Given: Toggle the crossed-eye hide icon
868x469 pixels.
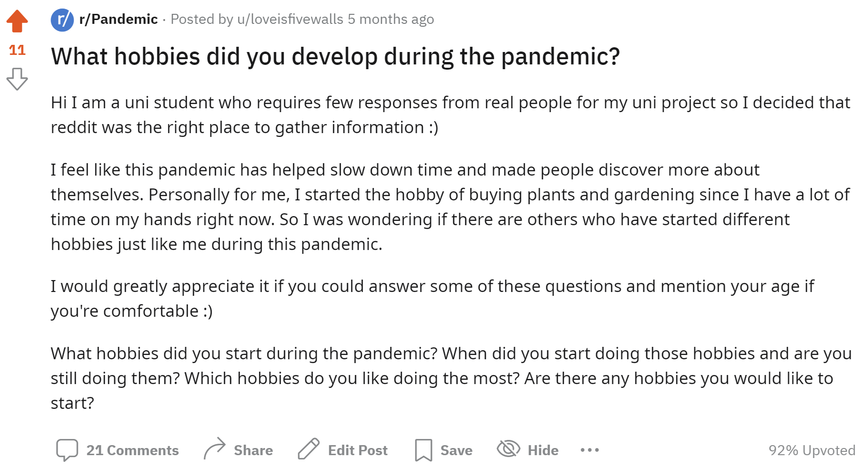Looking at the screenshot, I should point(508,449).
